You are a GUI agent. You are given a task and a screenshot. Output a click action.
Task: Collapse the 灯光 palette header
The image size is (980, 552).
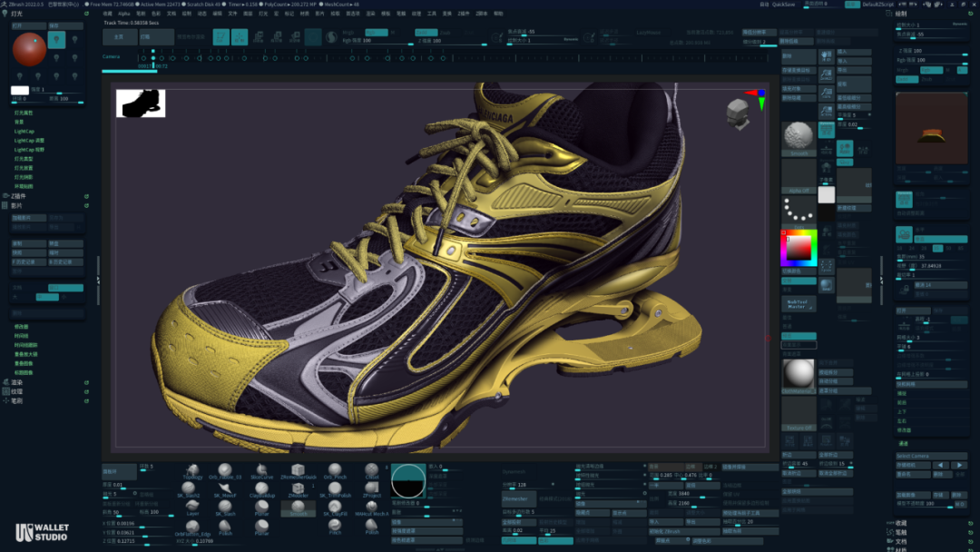(16, 13)
